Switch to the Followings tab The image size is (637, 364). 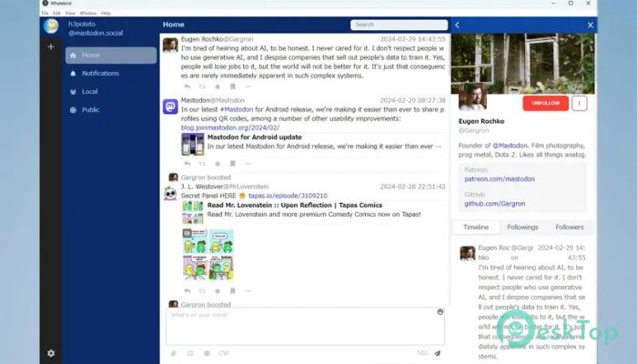coord(522,227)
